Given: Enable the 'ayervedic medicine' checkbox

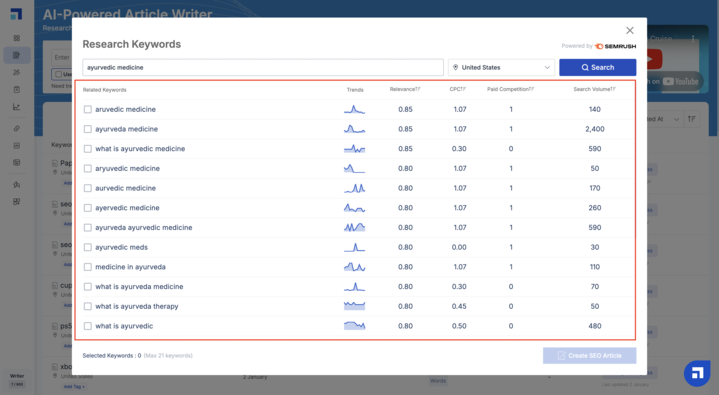Looking at the screenshot, I should pos(88,208).
